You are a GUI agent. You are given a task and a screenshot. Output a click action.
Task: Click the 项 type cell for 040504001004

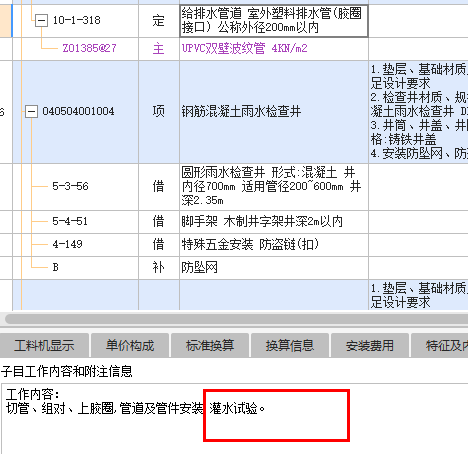click(x=159, y=112)
